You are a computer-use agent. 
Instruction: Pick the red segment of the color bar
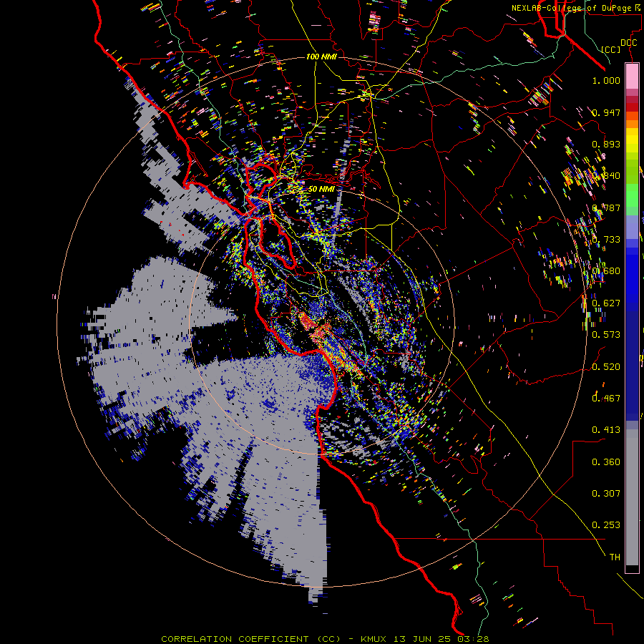(x=632, y=107)
